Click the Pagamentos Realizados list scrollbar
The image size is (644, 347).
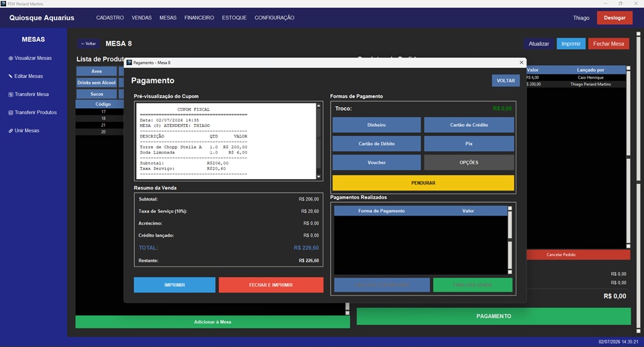[x=510, y=240]
